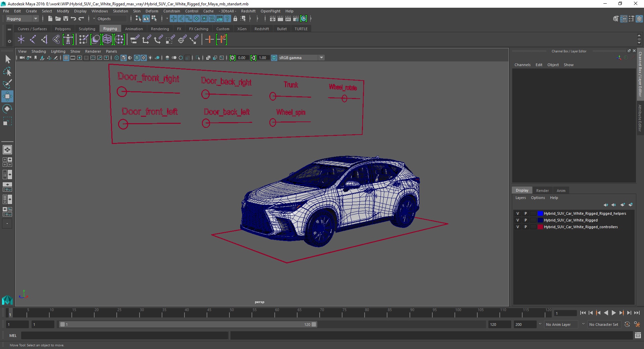Screen dimensions: 644x349
Task: Toggle smooth shade all cube icon
Action: (123, 58)
